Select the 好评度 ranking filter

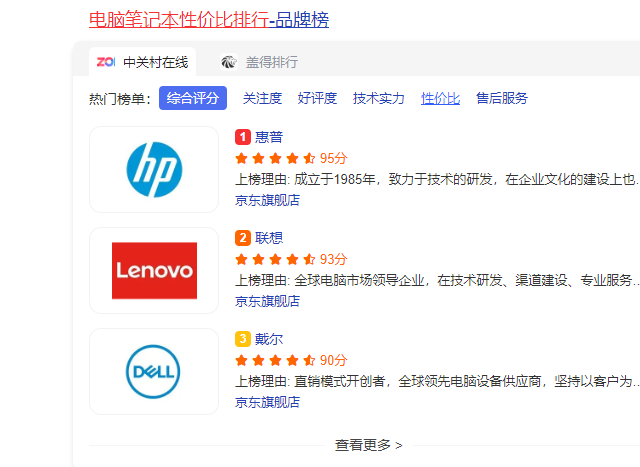click(x=317, y=98)
